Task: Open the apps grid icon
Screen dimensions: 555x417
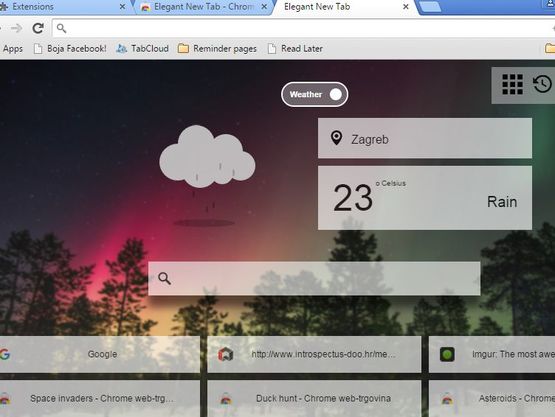Action: [513, 84]
